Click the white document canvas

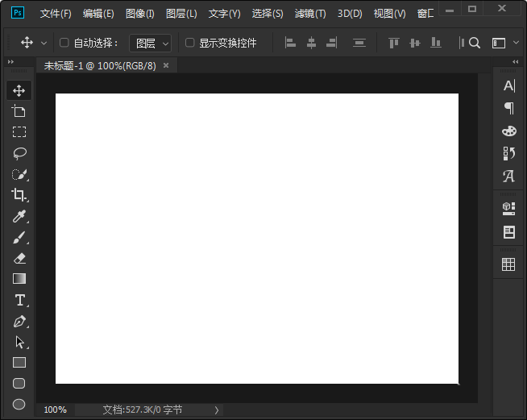(257, 239)
